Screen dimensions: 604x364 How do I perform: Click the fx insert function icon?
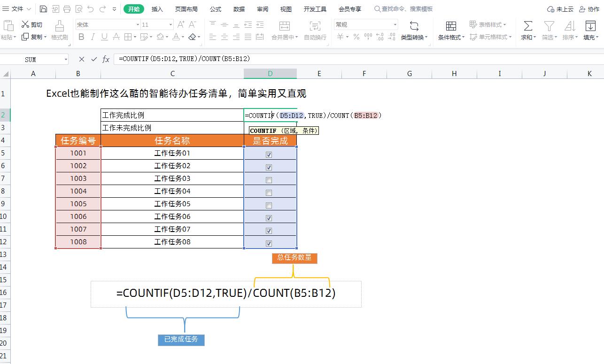[106, 59]
